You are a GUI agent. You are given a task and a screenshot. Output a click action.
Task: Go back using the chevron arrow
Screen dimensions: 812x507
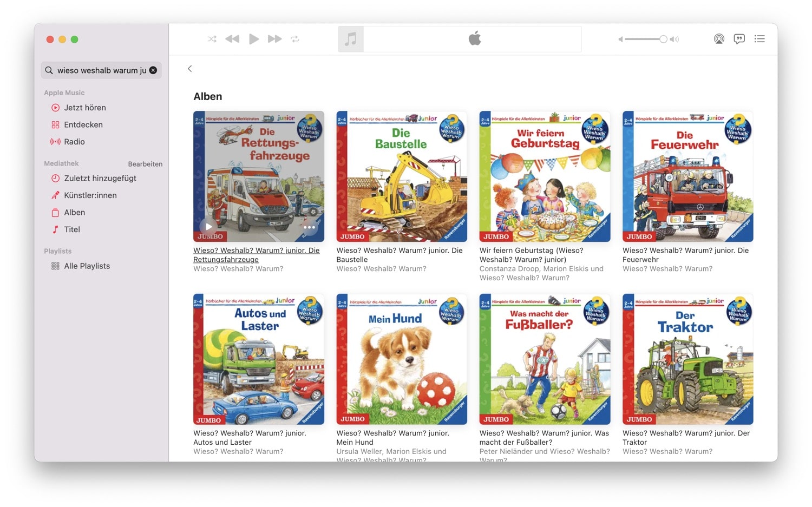189,69
